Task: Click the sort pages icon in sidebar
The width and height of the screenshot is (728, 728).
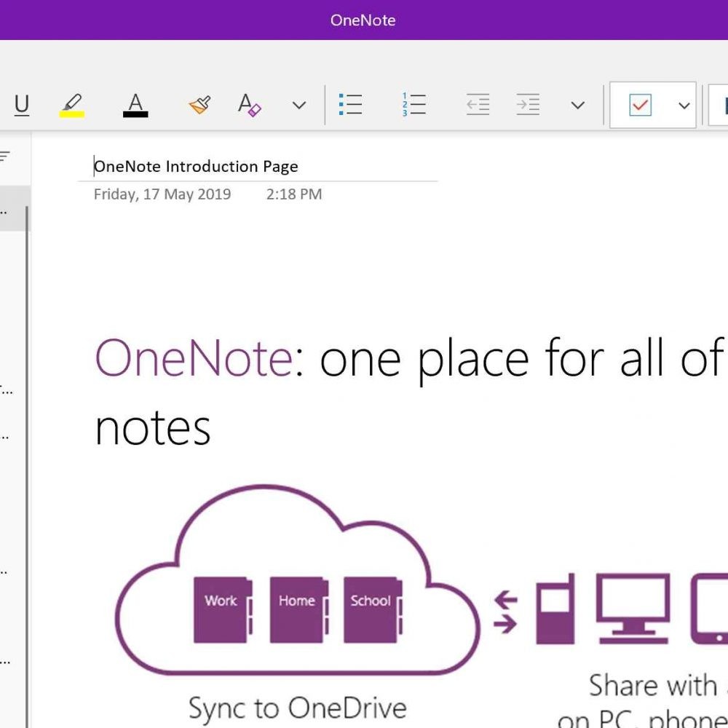Action: (4, 156)
